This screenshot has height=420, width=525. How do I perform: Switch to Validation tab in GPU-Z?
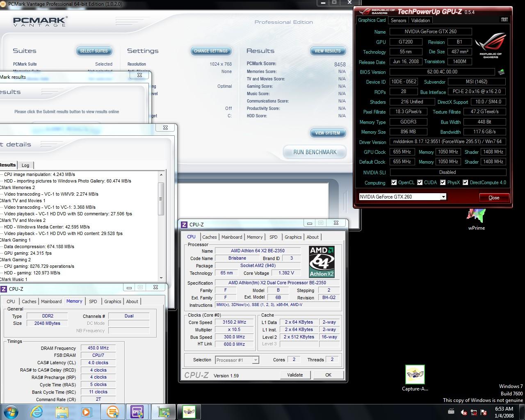tap(420, 21)
